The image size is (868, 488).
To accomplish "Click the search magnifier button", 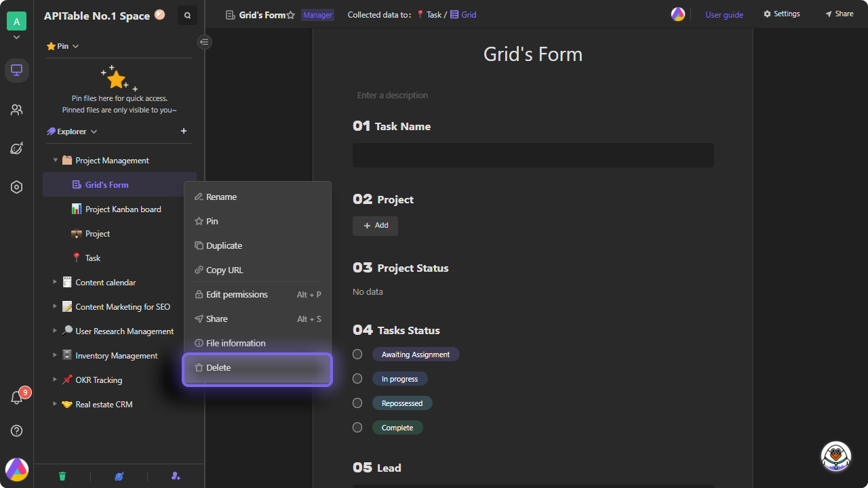I will (187, 15).
